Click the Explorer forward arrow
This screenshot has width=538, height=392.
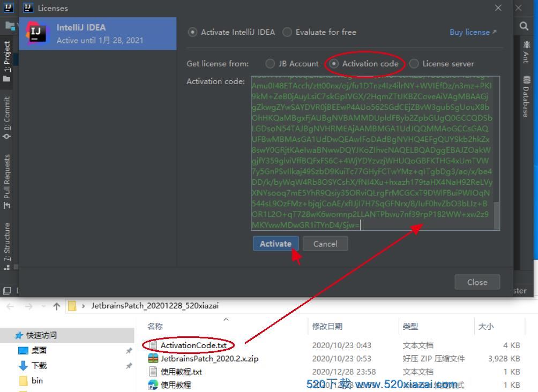(x=29, y=306)
